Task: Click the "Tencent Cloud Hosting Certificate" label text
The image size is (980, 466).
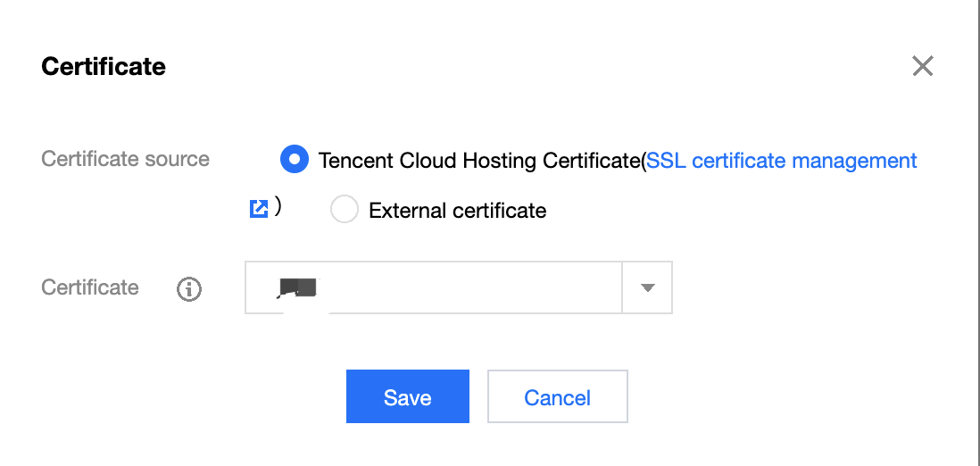Action: [479, 161]
